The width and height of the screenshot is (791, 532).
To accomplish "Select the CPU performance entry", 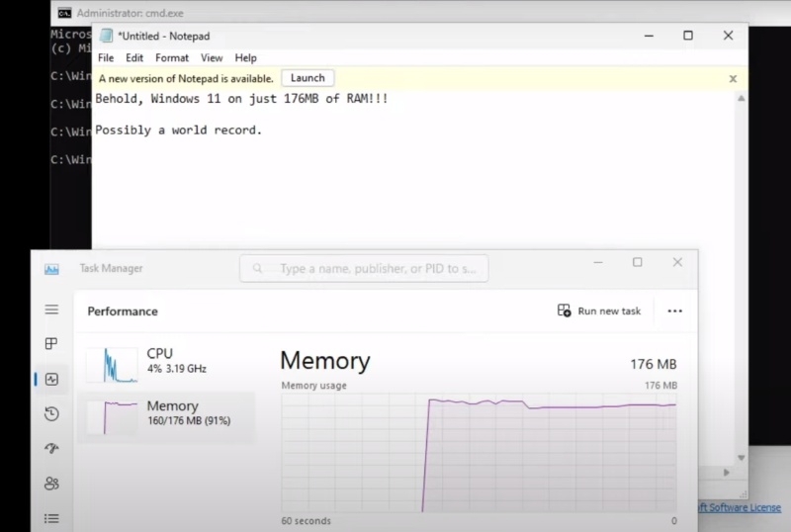I will pyautogui.click(x=163, y=363).
